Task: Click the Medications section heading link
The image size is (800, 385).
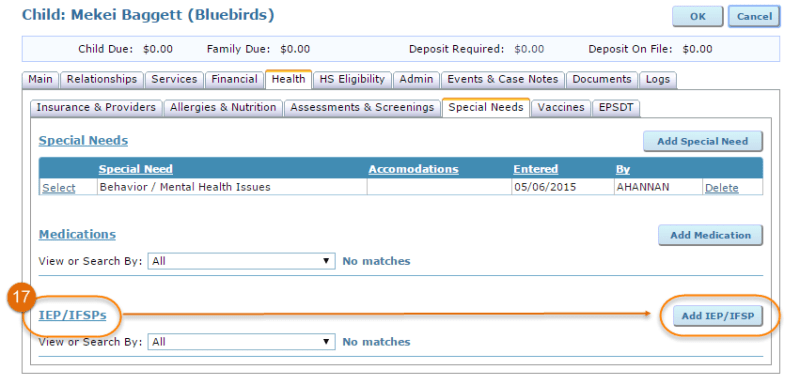Action: [77, 235]
